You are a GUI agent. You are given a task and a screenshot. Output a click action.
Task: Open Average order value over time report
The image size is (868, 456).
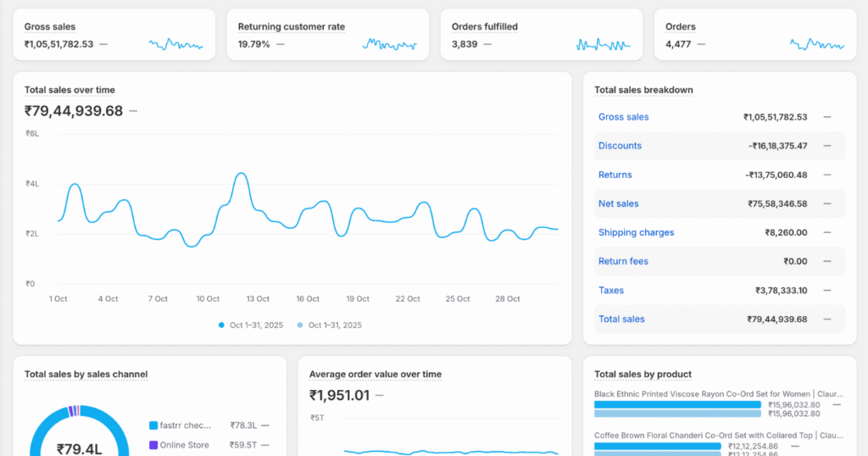click(375, 374)
